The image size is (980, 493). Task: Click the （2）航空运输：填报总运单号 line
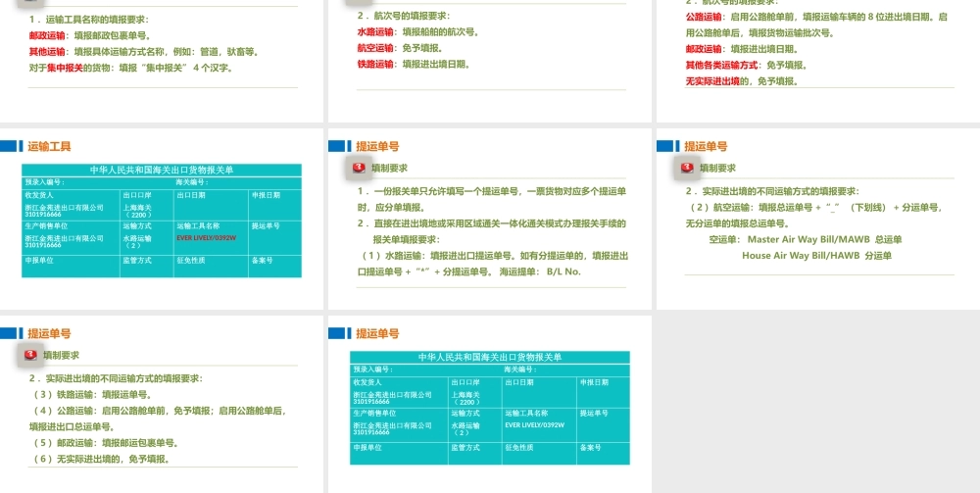point(814,208)
